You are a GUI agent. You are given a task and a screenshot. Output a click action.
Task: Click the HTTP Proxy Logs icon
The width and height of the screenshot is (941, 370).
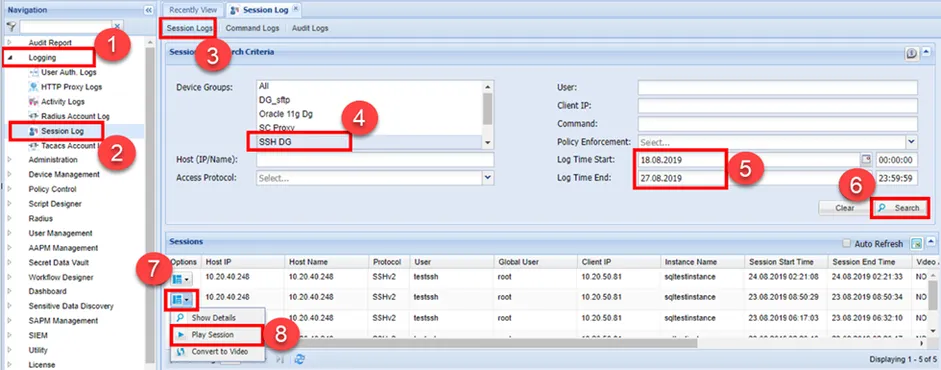(34, 87)
